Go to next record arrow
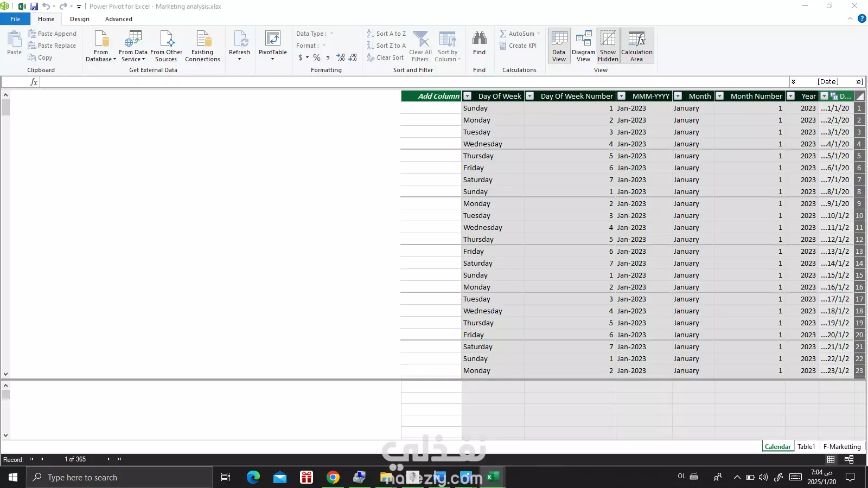868x488 pixels. (108, 459)
